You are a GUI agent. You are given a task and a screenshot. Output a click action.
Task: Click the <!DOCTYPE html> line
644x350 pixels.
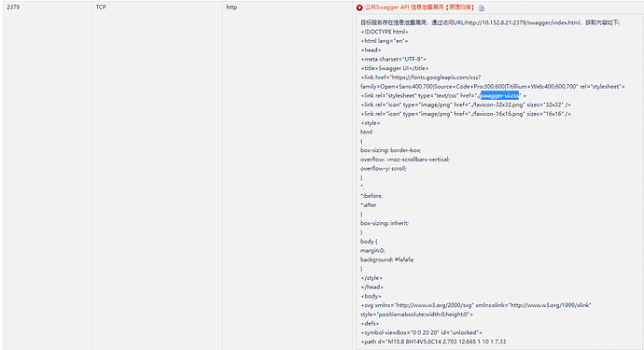pyautogui.click(x=385, y=32)
